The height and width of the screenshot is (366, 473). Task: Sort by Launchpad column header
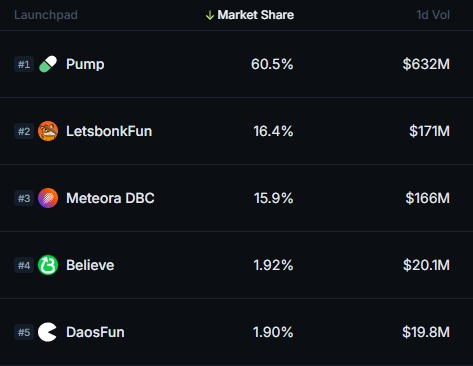46,15
